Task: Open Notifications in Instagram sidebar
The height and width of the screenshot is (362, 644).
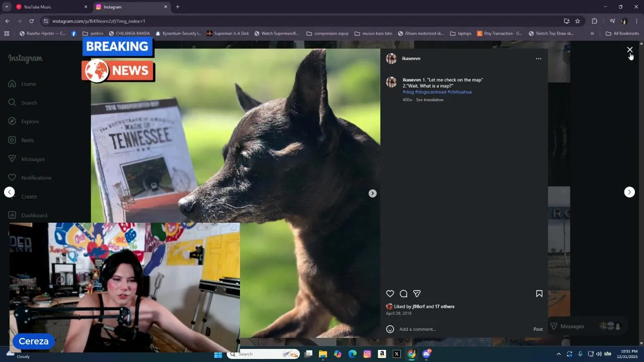Action: click(x=30, y=177)
